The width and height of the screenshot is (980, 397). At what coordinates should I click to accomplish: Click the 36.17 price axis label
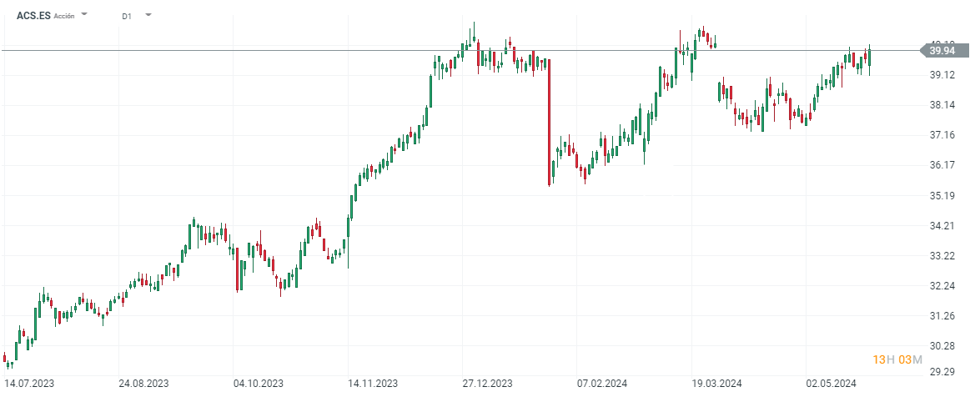tap(942, 165)
